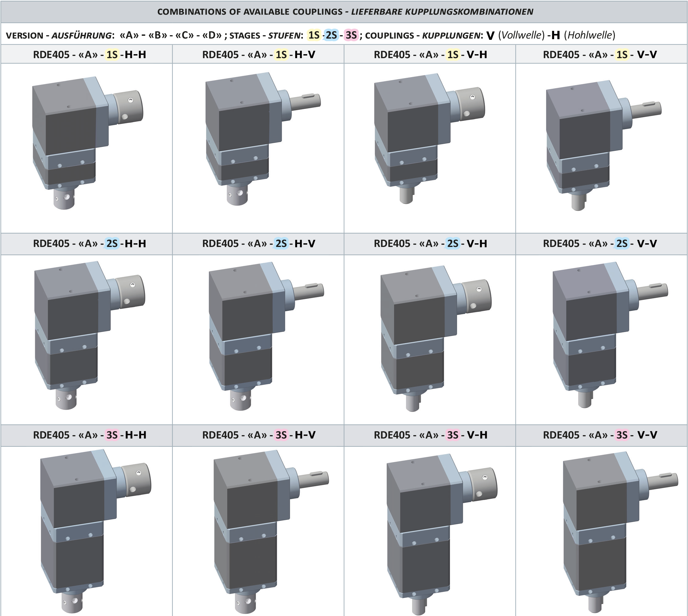
Task: Click the version «B» in the legend row
Action: [x=158, y=35]
